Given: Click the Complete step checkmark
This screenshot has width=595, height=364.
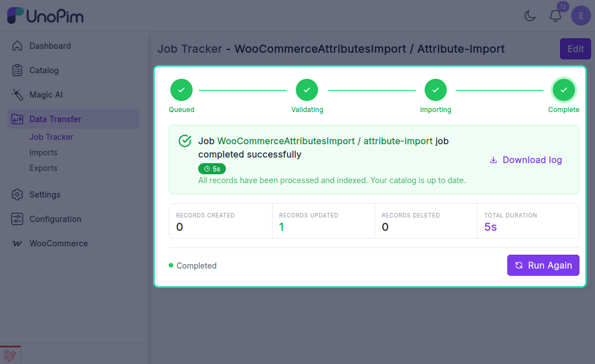Looking at the screenshot, I should (564, 90).
